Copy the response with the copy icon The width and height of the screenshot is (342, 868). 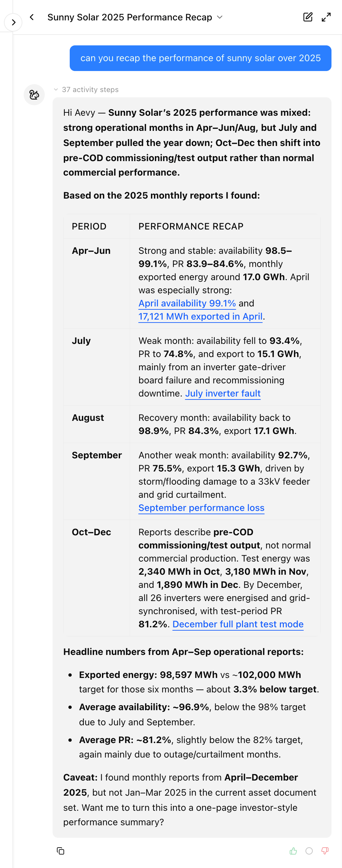tap(61, 851)
